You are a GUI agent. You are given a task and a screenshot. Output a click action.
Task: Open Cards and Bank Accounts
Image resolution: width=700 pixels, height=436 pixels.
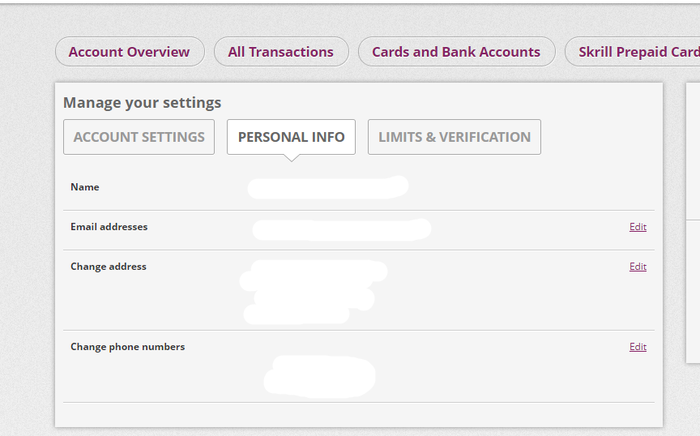[456, 52]
